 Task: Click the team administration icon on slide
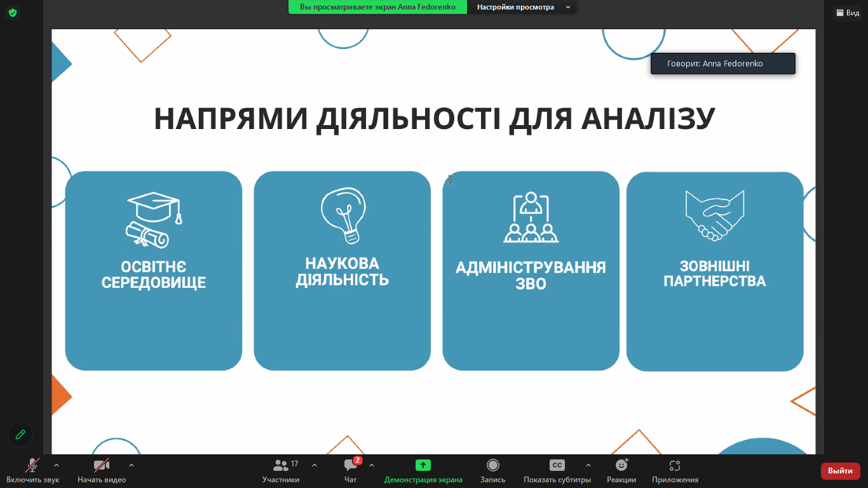(531, 217)
